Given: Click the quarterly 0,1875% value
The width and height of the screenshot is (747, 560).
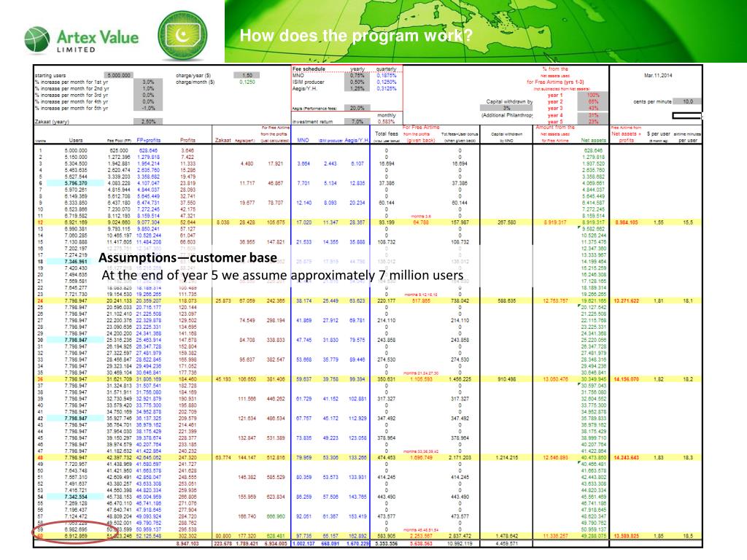Looking at the screenshot, I should click(x=387, y=75).
